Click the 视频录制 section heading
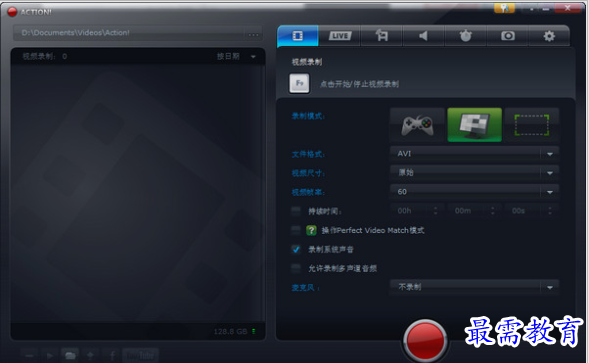The height and width of the screenshot is (363, 589). point(307,62)
